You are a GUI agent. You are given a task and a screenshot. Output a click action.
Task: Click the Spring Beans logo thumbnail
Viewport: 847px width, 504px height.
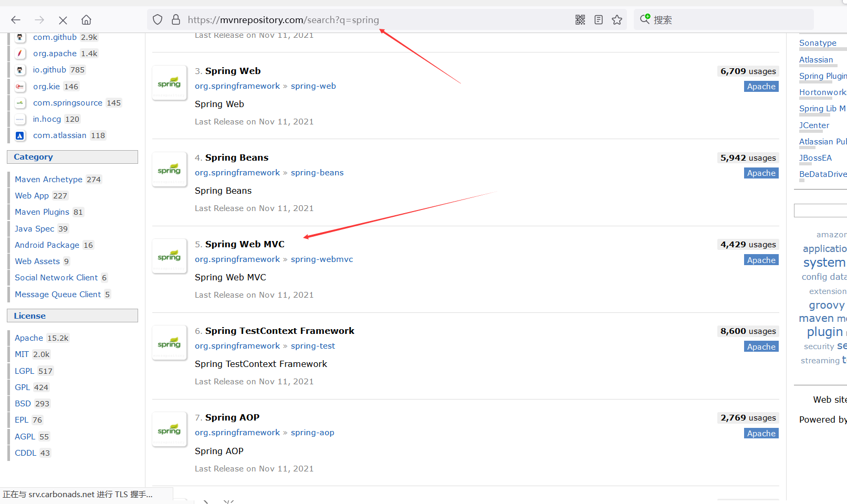(169, 170)
